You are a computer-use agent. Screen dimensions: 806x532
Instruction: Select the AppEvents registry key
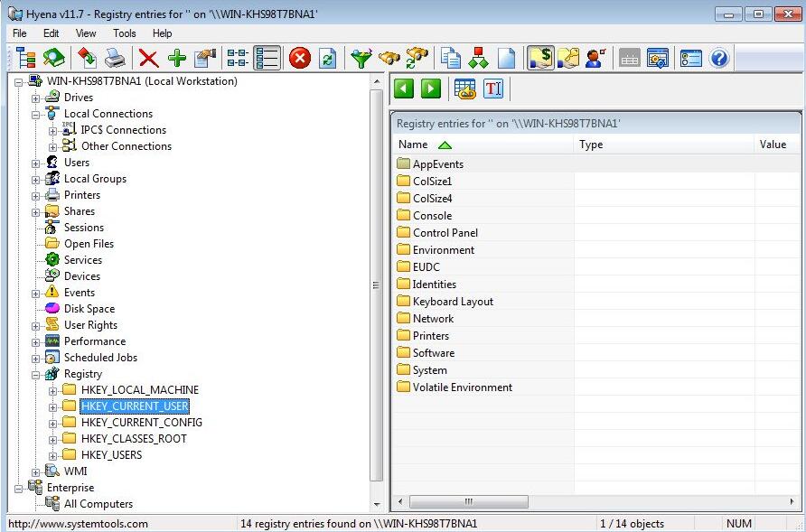[x=438, y=164]
